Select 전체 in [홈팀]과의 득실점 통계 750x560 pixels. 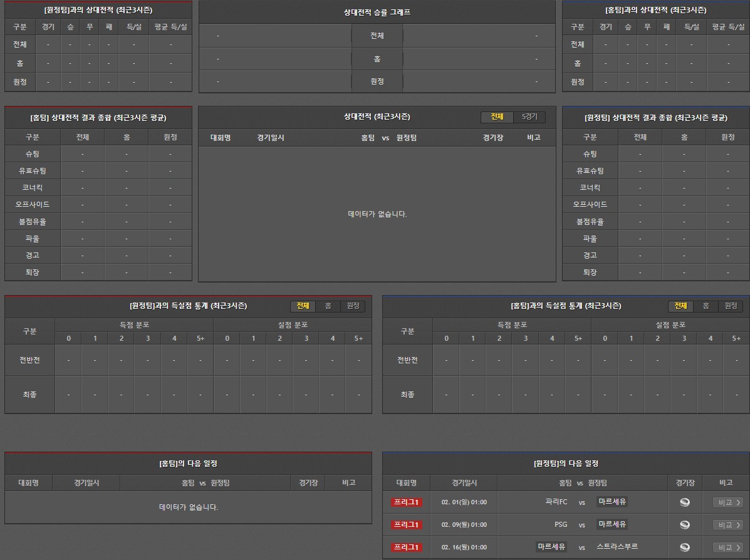coord(680,306)
